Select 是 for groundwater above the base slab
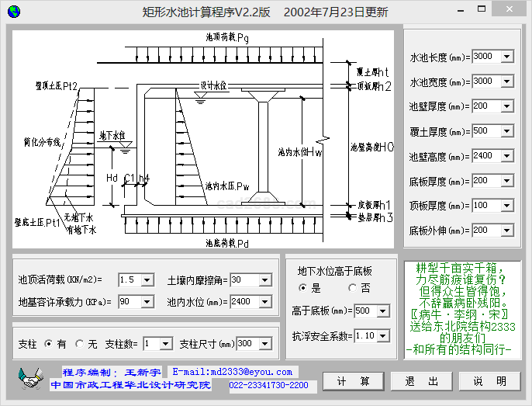532x406 pixels. point(303,288)
